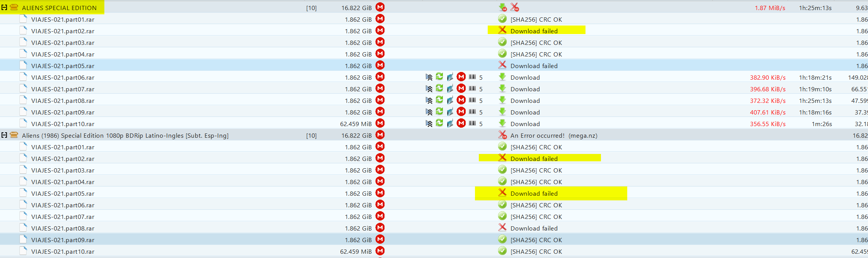Collapse the Aliens (1986) Special Edition package
Image resolution: width=868 pixels, height=258 pixels.
click(x=4, y=135)
